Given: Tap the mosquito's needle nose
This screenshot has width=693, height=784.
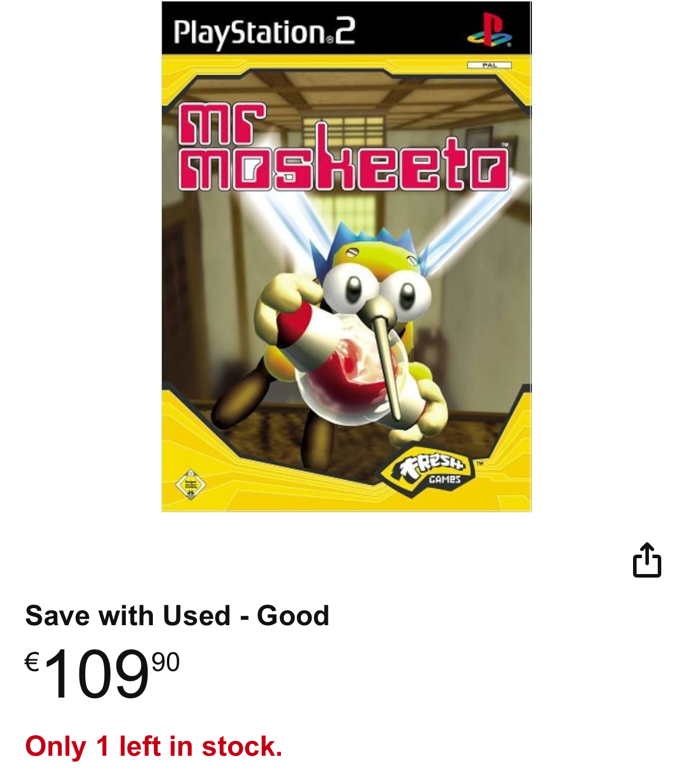Looking at the screenshot, I should (388, 357).
